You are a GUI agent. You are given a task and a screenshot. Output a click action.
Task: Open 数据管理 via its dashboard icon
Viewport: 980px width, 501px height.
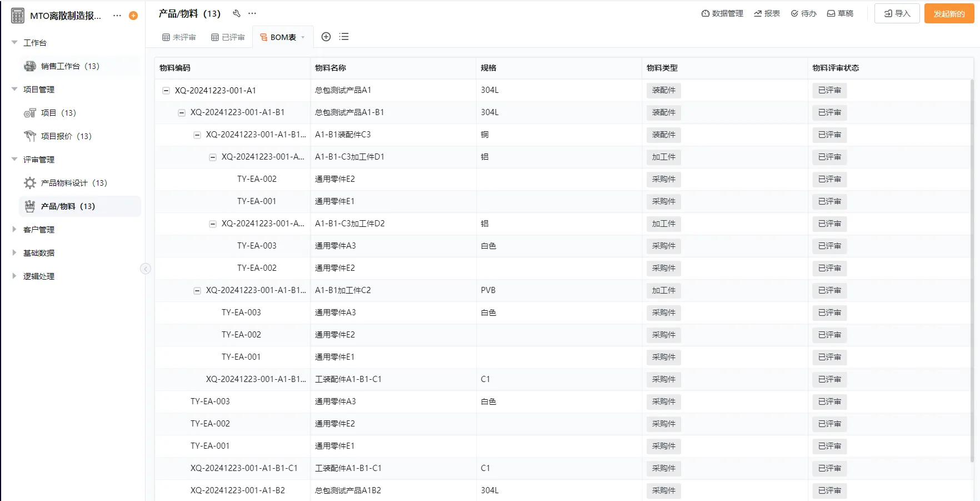tap(705, 13)
